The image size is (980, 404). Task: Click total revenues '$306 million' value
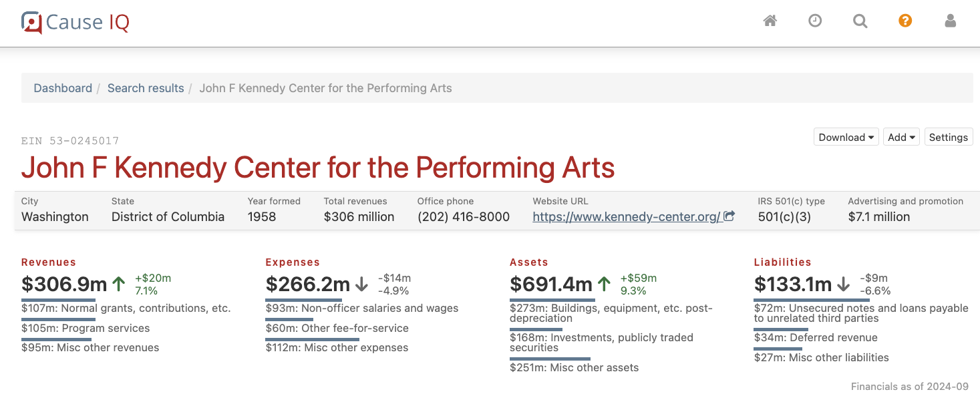[x=359, y=217]
